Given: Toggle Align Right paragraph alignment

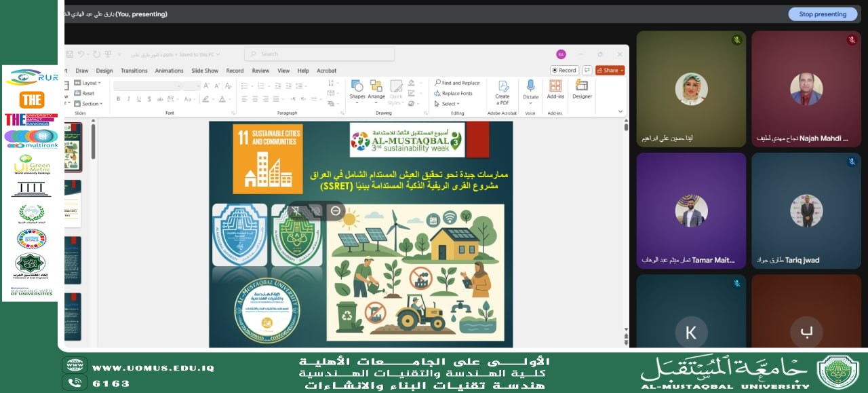Looking at the screenshot, I should [x=266, y=98].
